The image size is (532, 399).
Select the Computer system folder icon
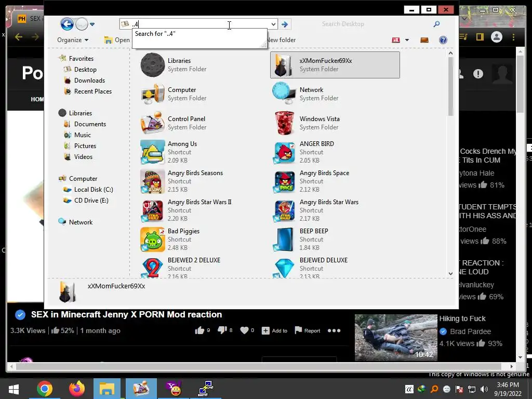pyautogui.click(x=153, y=94)
